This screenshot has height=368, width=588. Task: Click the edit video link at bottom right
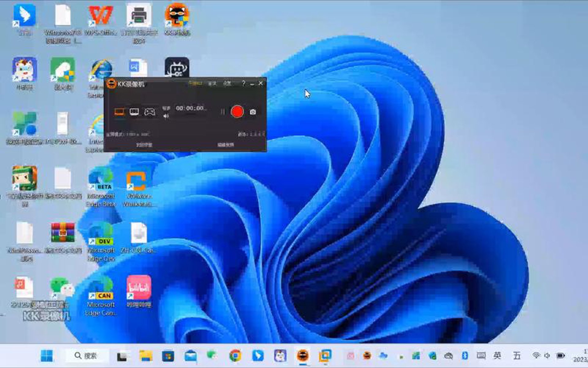[226, 145]
